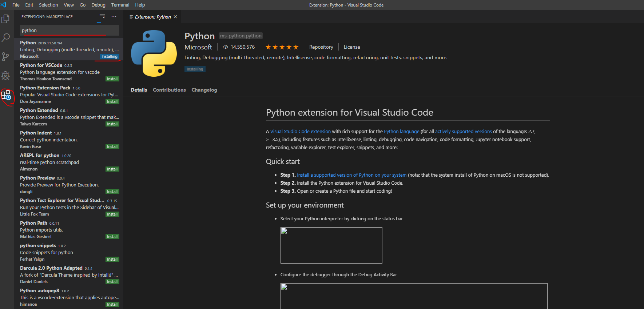Install Python for VSCode extension

(112, 79)
